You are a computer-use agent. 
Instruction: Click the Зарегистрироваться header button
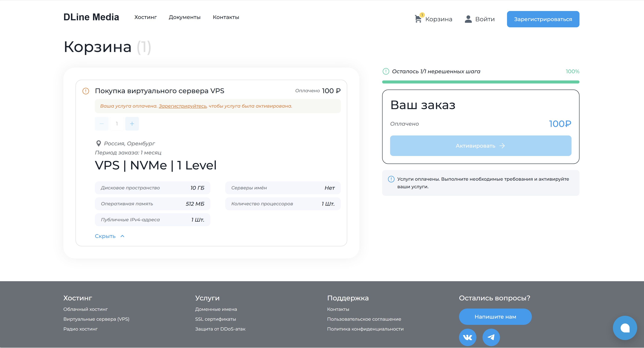pos(543,19)
